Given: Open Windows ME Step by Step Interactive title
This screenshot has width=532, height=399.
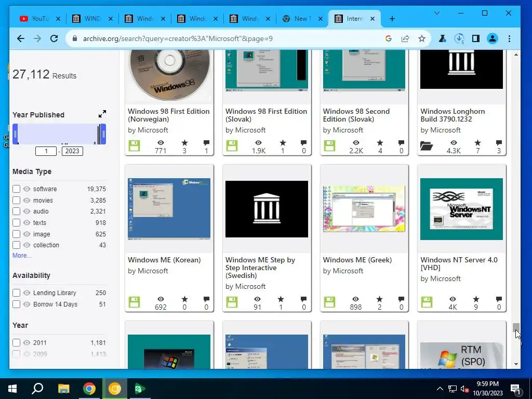Looking at the screenshot, I should coord(260,268).
